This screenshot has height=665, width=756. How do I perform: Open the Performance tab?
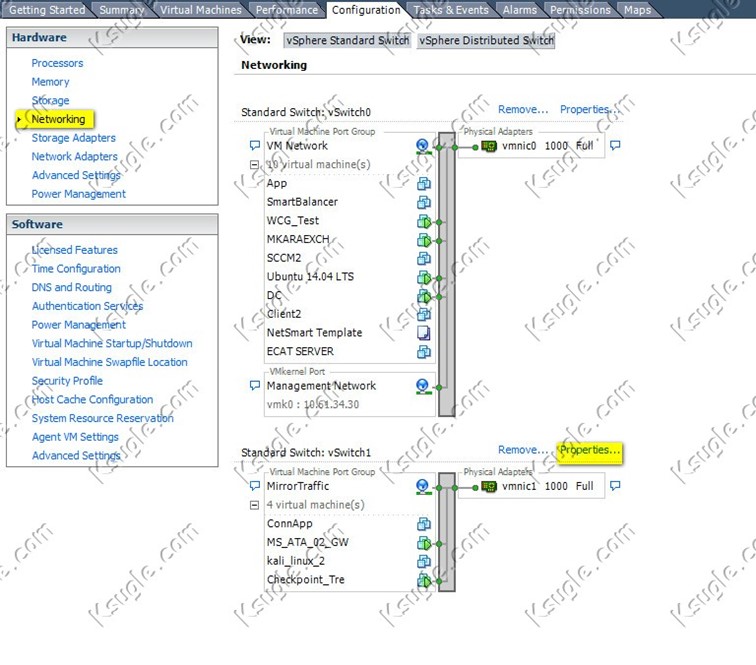pos(286,10)
